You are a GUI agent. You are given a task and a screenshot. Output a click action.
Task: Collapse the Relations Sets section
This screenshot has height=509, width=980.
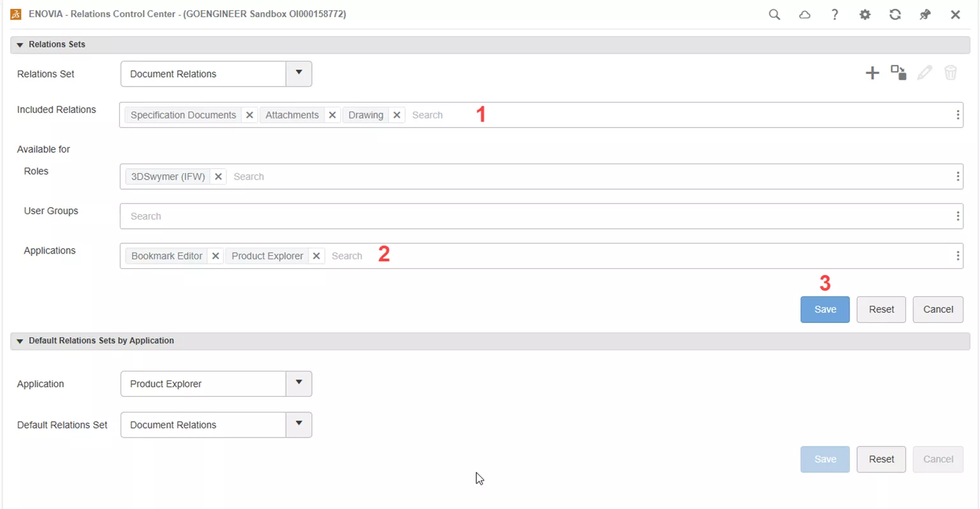tap(20, 45)
